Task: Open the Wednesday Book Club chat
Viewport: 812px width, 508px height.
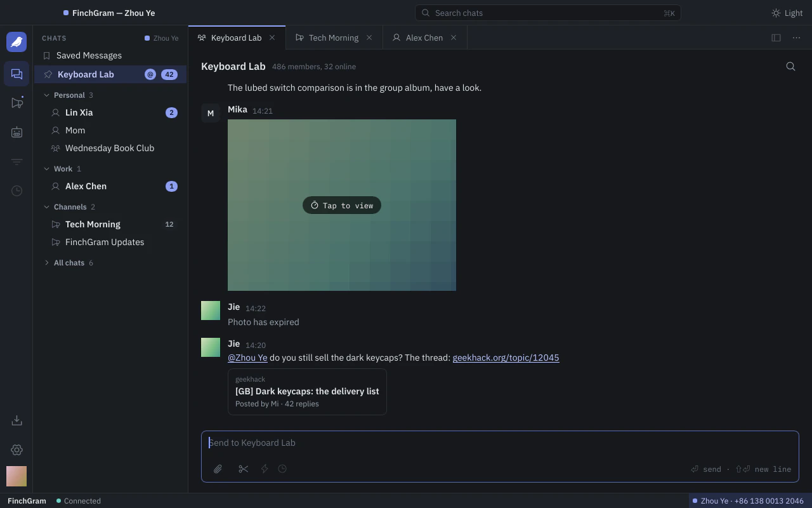Action: point(110,148)
